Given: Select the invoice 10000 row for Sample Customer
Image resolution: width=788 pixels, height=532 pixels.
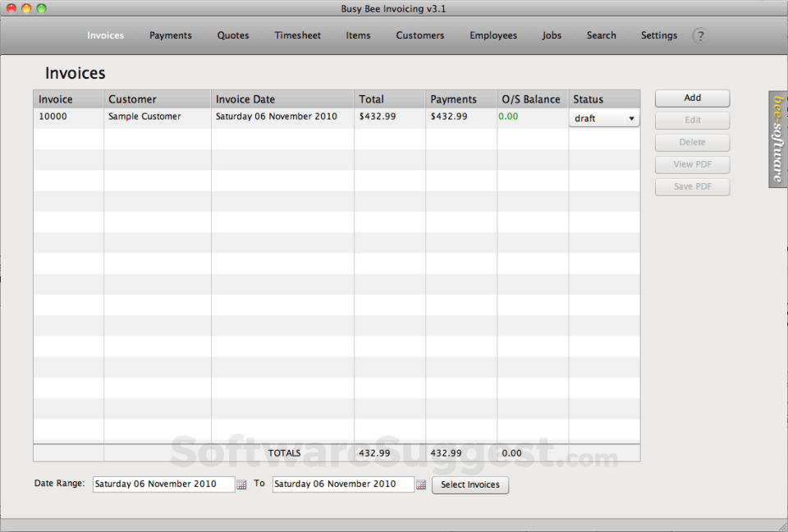Looking at the screenshot, I should tap(156, 116).
